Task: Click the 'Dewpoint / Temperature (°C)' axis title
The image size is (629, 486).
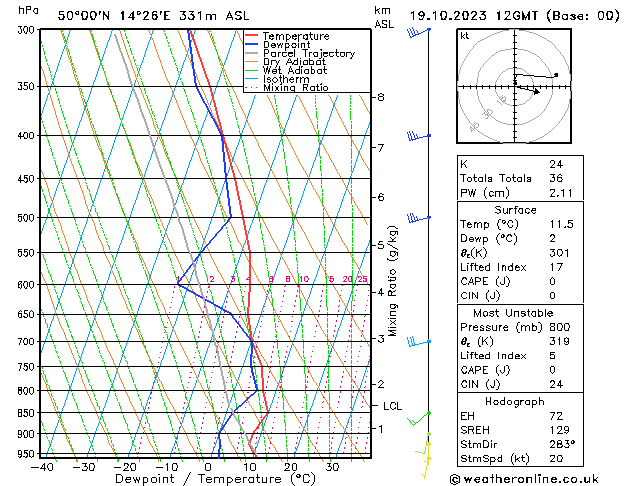Action: click(215, 479)
